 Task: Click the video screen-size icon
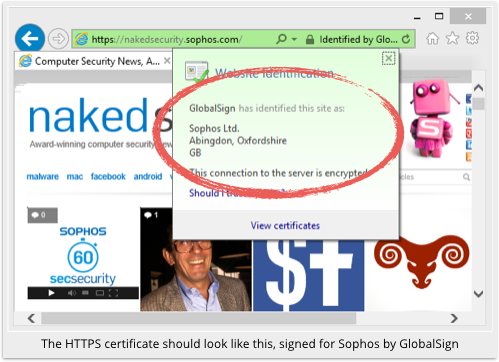pos(100,293)
